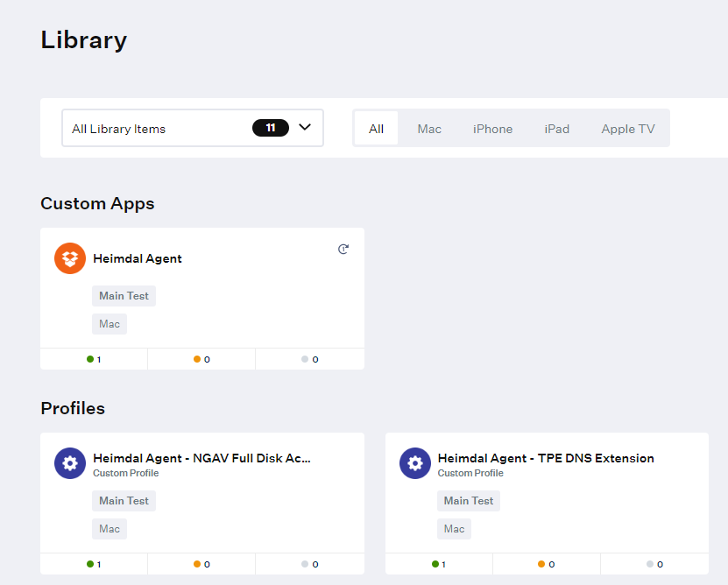Click the Heimdal Agent orange app icon

click(x=70, y=258)
